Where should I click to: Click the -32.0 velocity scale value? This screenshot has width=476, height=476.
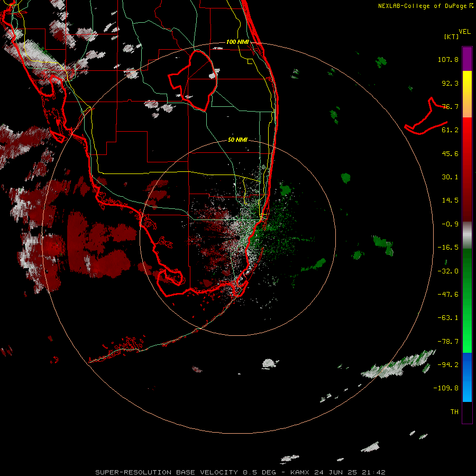click(448, 271)
